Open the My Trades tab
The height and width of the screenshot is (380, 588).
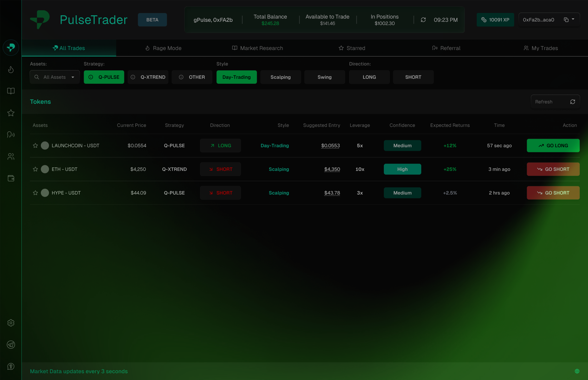540,48
